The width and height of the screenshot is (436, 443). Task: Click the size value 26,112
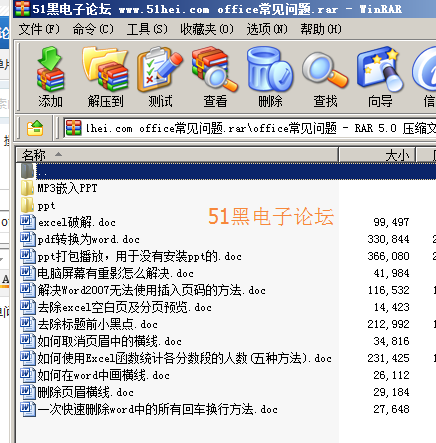tap(391, 375)
